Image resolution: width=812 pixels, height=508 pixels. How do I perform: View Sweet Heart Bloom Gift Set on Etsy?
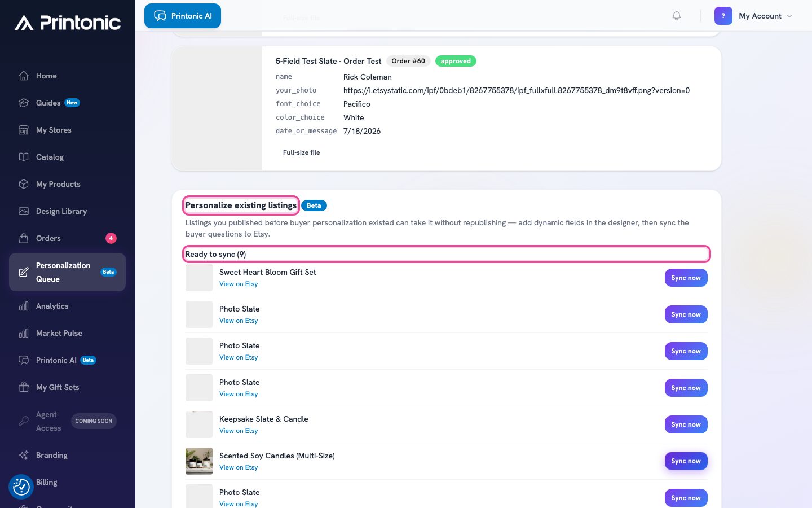pos(239,284)
